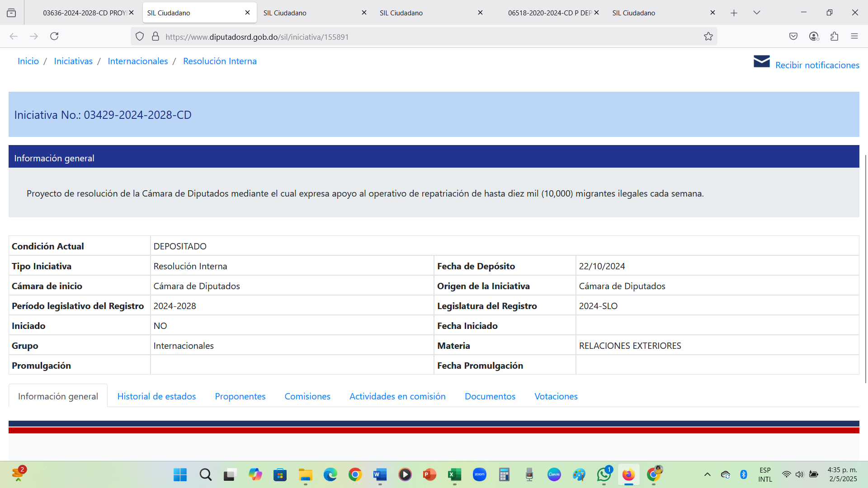Select the Información general tab
868x488 pixels.
click(x=58, y=396)
